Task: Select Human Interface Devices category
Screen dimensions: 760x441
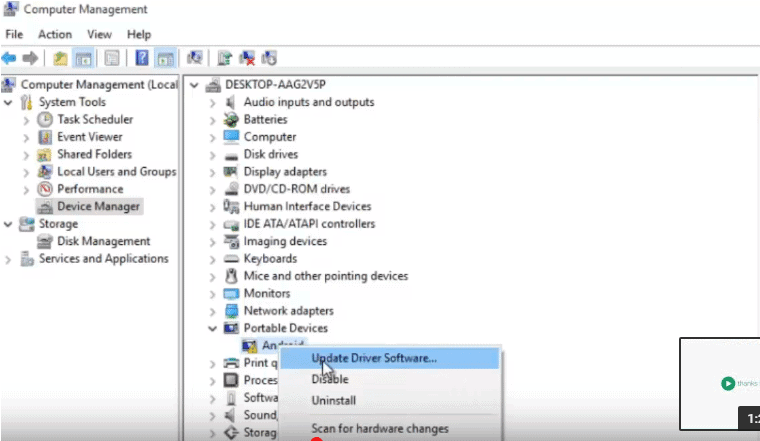Action: click(x=307, y=206)
